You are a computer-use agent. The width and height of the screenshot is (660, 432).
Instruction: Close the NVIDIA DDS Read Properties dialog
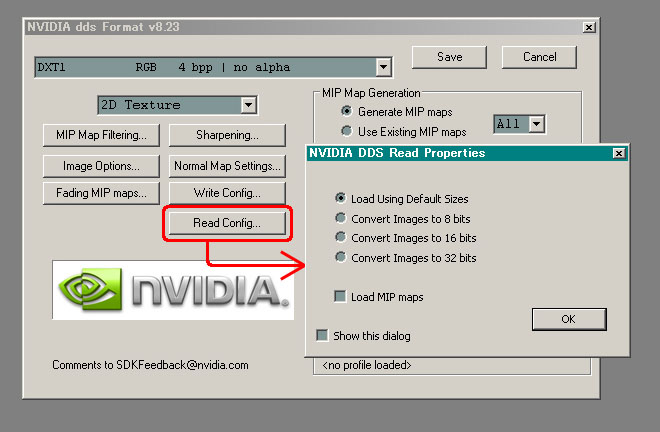pyautogui.click(x=618, y=153)
